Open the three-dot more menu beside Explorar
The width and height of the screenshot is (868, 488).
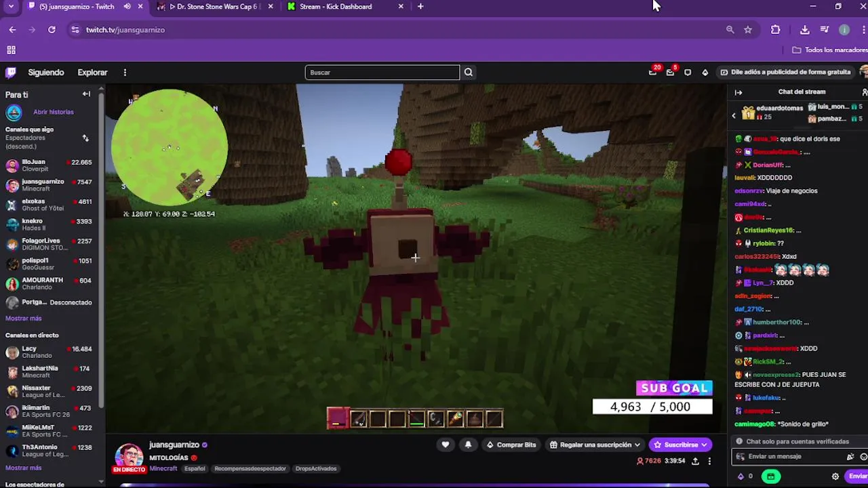pyautogui.click(x=125, y=73)
